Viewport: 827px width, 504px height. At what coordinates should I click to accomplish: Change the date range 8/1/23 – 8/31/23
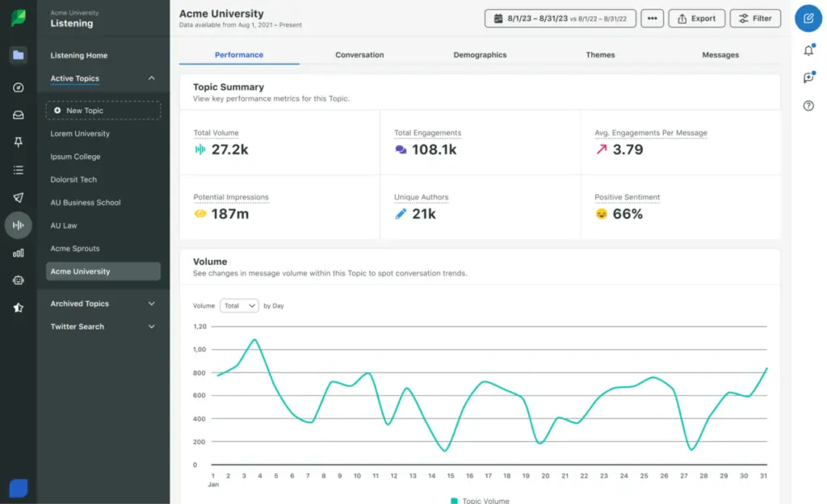click(x=560, y=18)
